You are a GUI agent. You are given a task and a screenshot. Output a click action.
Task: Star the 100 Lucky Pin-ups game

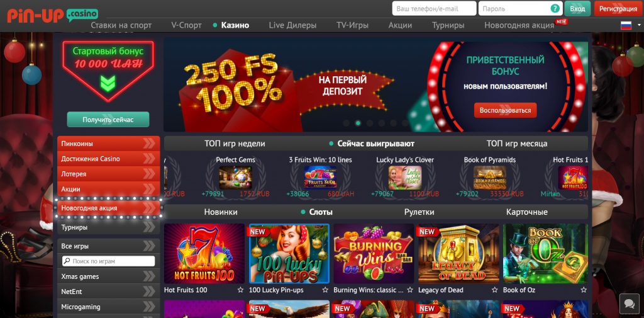tap(325, 290)
